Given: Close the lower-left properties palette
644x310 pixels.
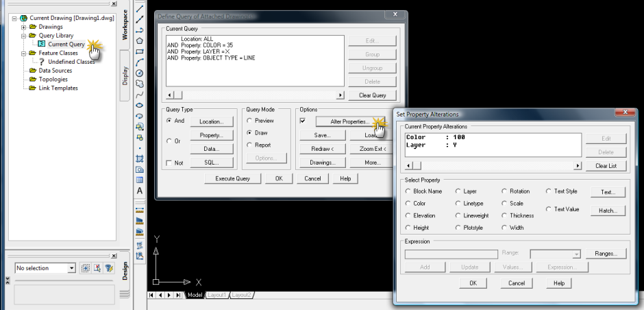Looking at the screenshot, I should (114, 256).
